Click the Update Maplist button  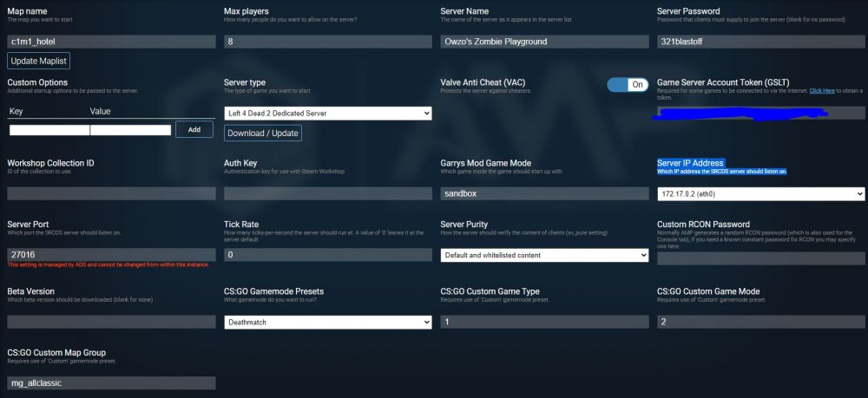click(x=39, y=61)
